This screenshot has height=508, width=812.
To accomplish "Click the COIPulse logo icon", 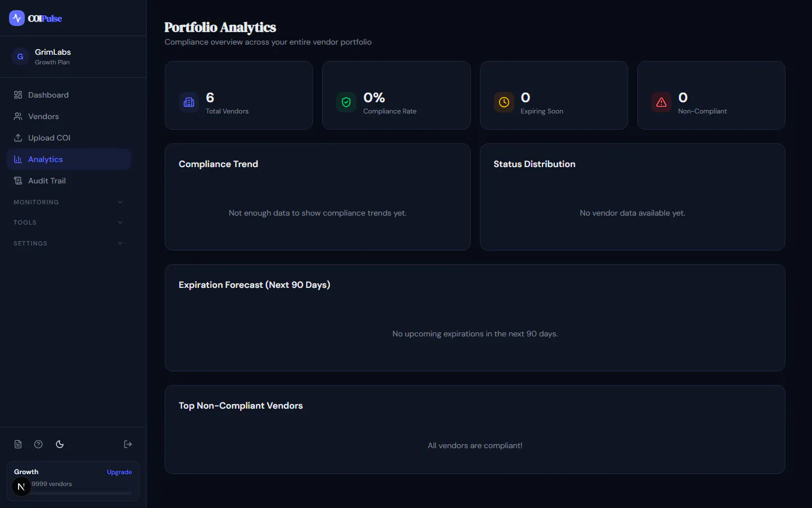I will tap(17, 18).
